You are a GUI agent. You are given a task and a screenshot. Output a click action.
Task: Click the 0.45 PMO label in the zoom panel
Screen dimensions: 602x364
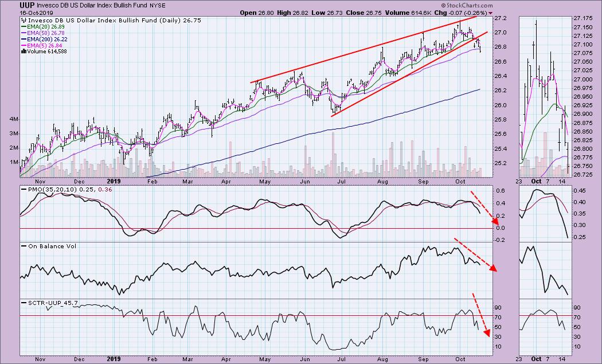(x=578, y=191)
